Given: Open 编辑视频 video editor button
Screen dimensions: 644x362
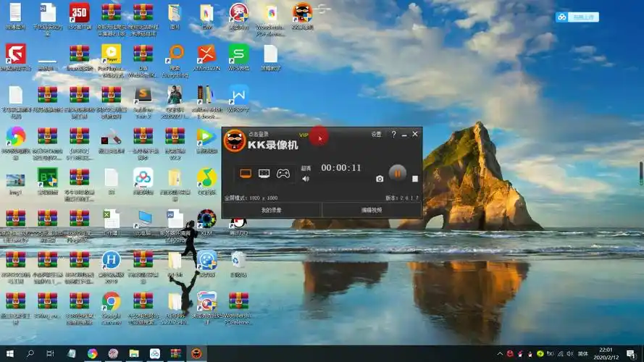Looking at the screenshot, I should click(372, 210).
